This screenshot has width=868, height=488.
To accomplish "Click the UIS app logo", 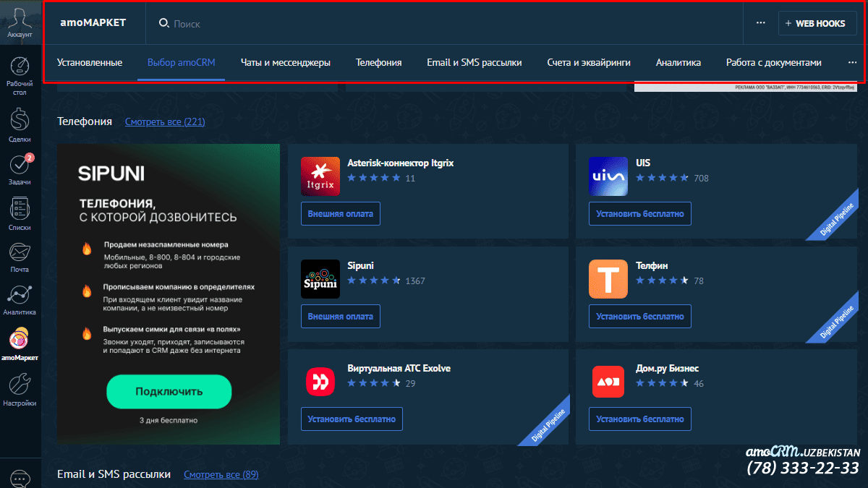I will click(608, 176).
